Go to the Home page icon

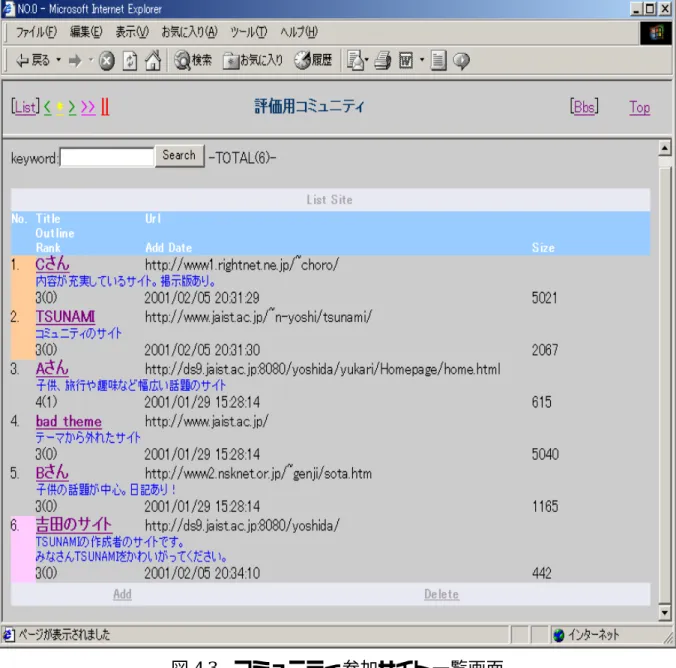(x=153, y=60)
